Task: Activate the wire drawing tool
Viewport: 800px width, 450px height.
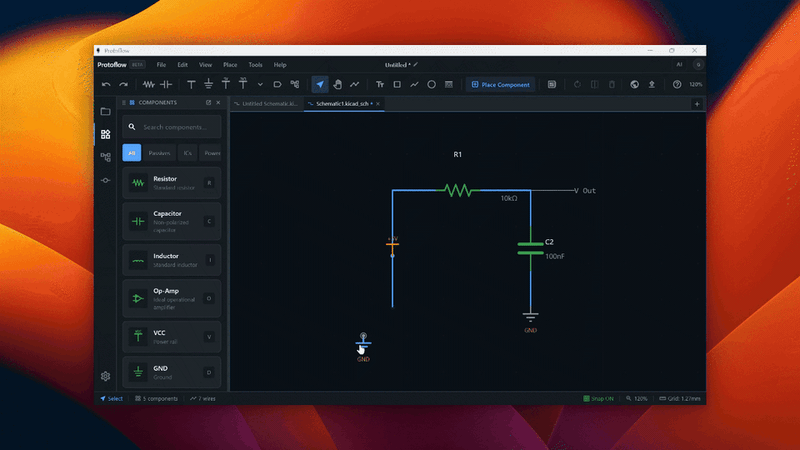Action: tap(355, 85)
